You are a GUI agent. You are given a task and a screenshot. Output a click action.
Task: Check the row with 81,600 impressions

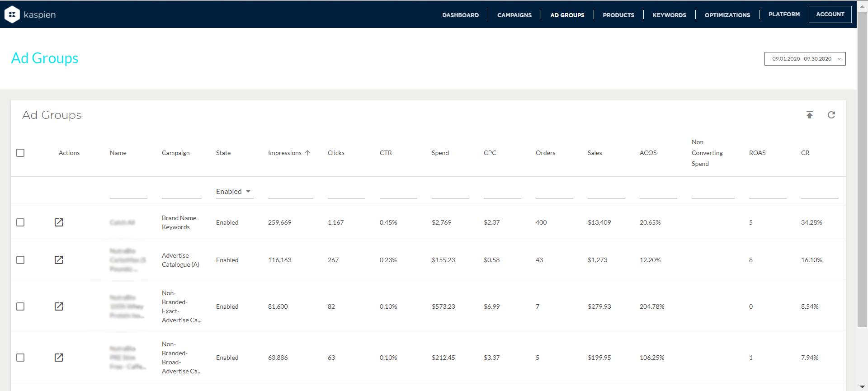click(x=20, y=306)
